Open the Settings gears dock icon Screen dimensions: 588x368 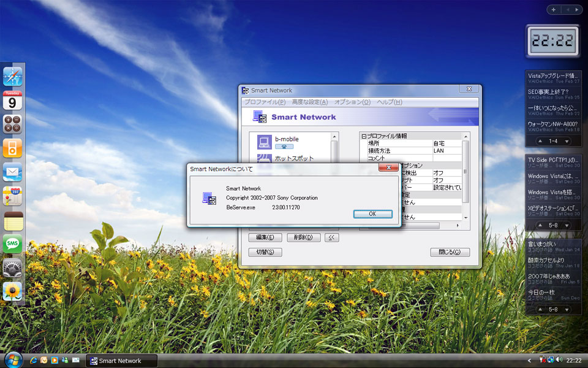(12, 268)
